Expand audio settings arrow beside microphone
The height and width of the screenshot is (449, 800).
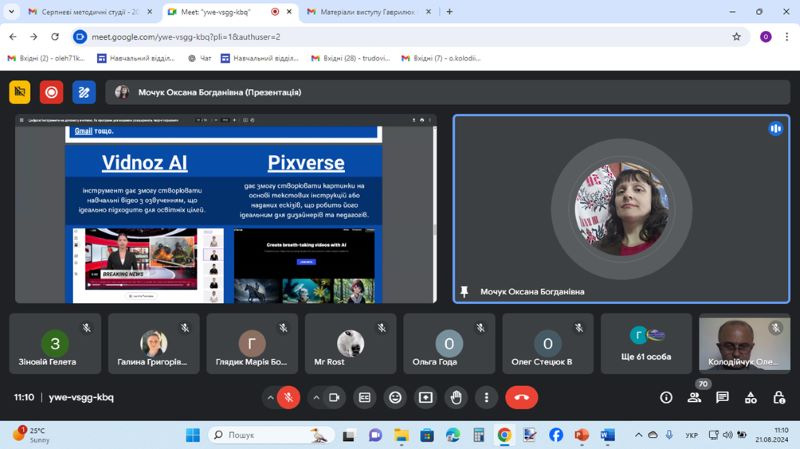pyautogui.click(x=270, y=397)
